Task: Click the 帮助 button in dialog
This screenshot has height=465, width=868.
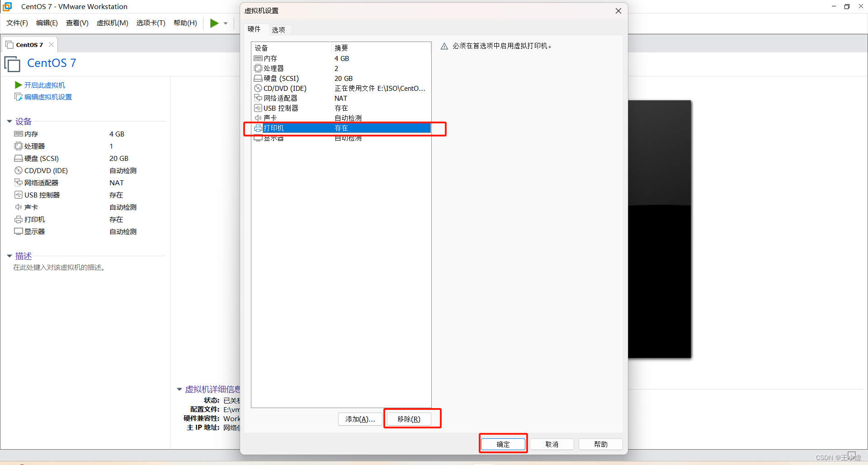Action: coord(601,444)
